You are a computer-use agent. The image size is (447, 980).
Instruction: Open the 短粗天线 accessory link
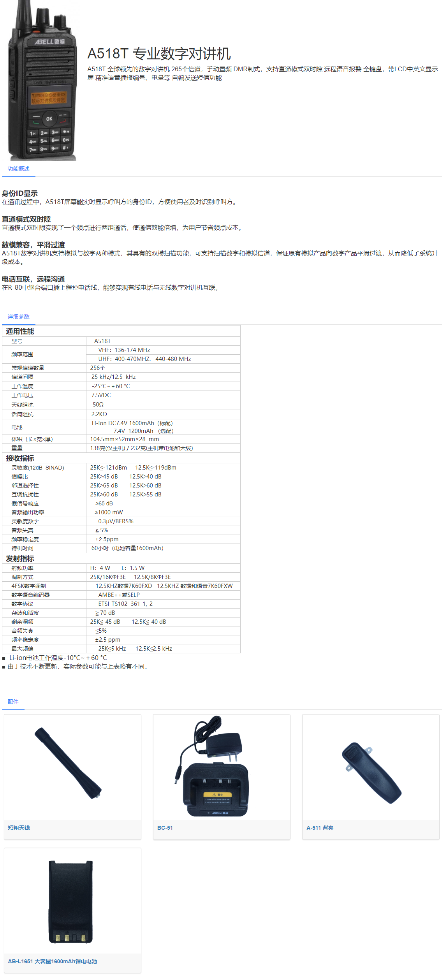[19, 828]
